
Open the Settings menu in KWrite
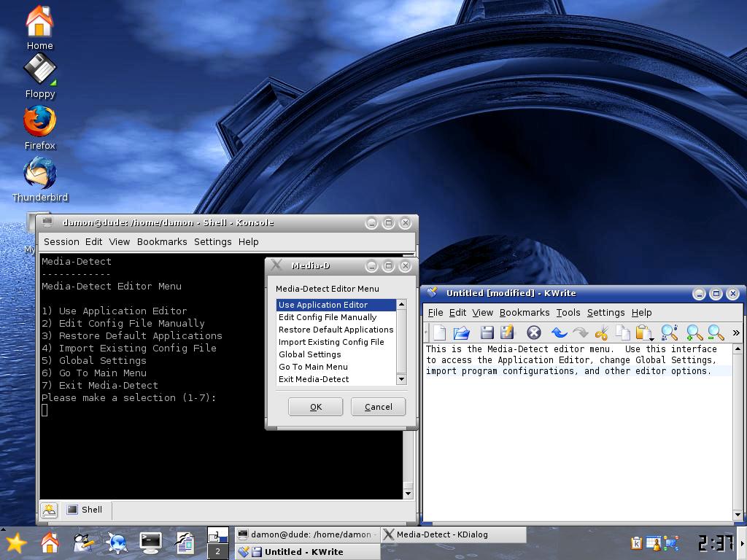(606, 312)
